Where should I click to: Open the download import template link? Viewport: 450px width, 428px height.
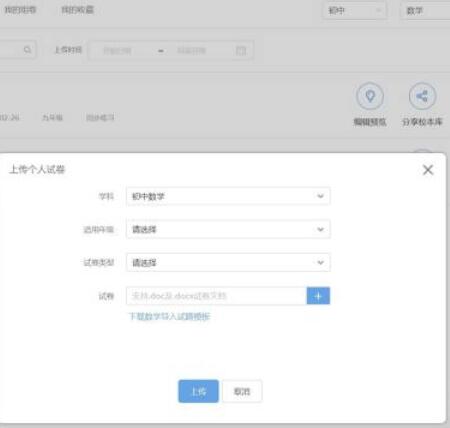(170, 316)
